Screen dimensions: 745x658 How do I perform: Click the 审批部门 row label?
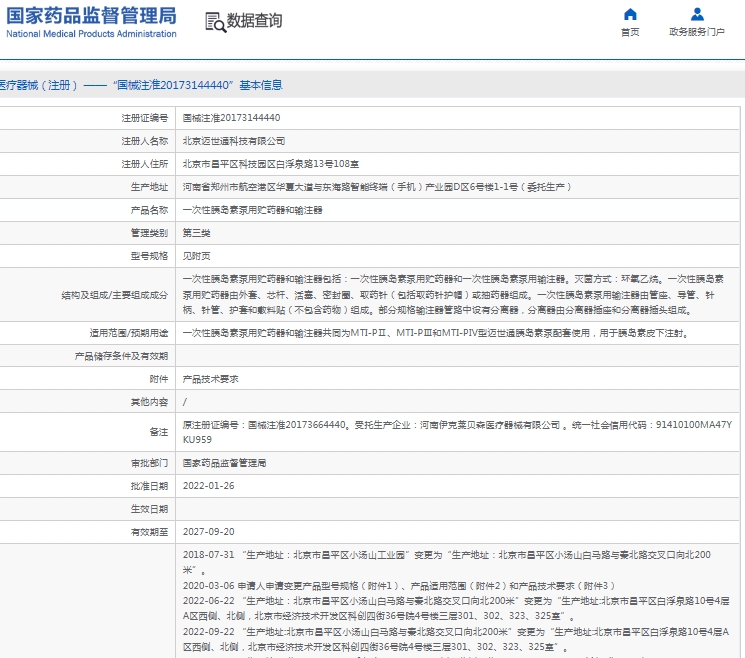coord(149,463)
